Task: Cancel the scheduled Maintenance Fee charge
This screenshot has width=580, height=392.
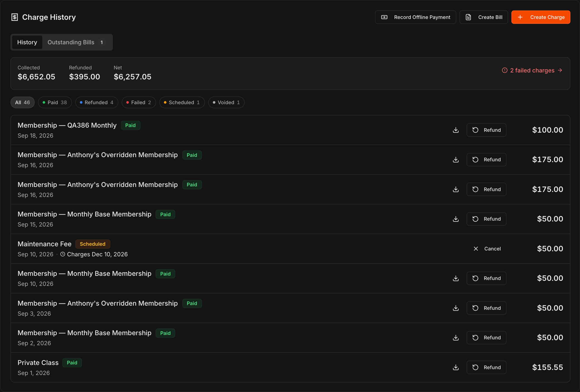Action: (487, 249)
